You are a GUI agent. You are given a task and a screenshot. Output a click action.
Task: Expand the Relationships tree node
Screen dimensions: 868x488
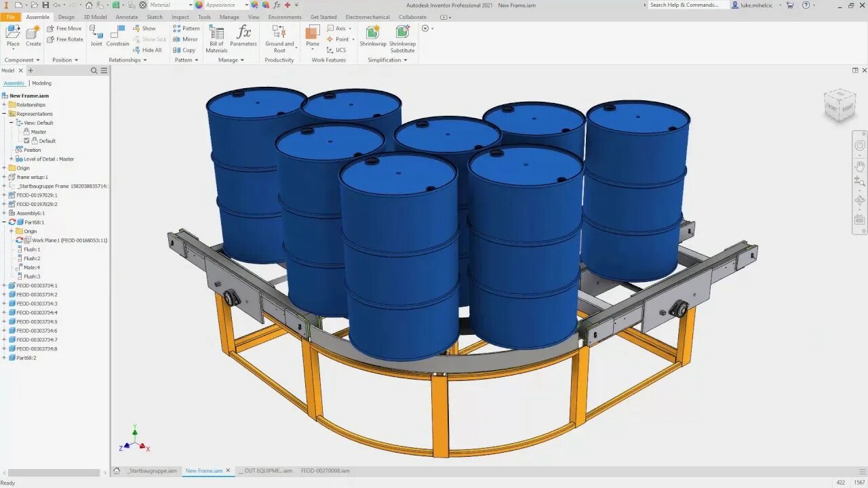coord(4,104)
